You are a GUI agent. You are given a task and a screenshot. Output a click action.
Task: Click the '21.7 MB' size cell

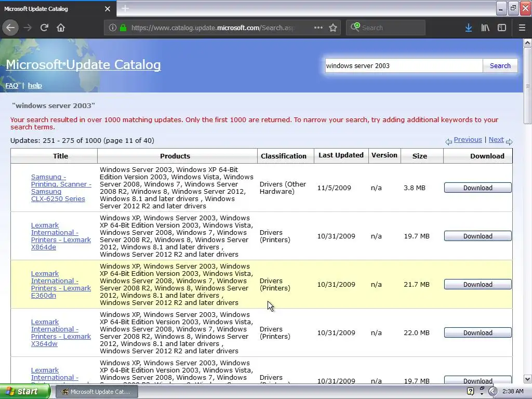click(x=417, y=284)
